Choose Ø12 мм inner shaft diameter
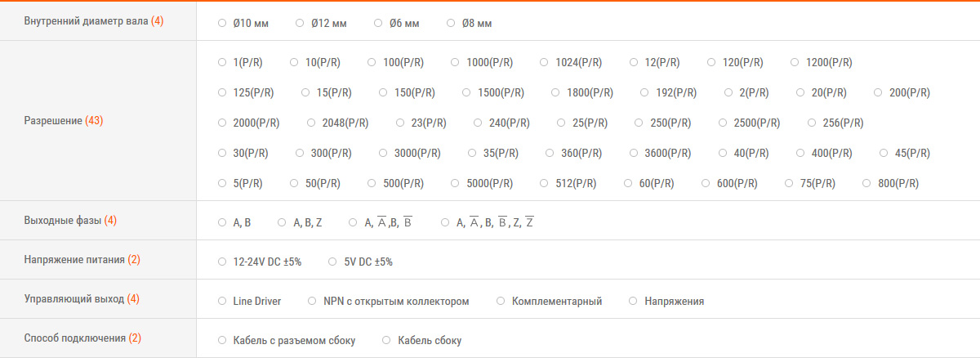 (x=301, y=23)
